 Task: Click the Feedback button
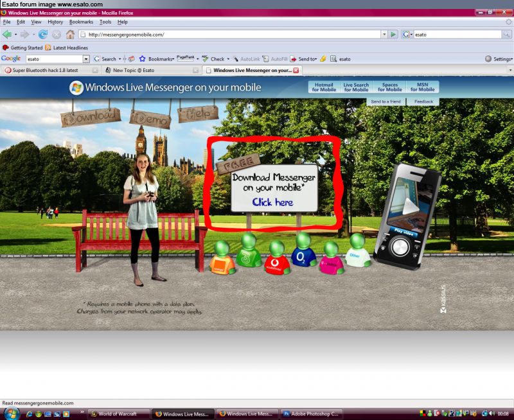(x=423, y=101)
